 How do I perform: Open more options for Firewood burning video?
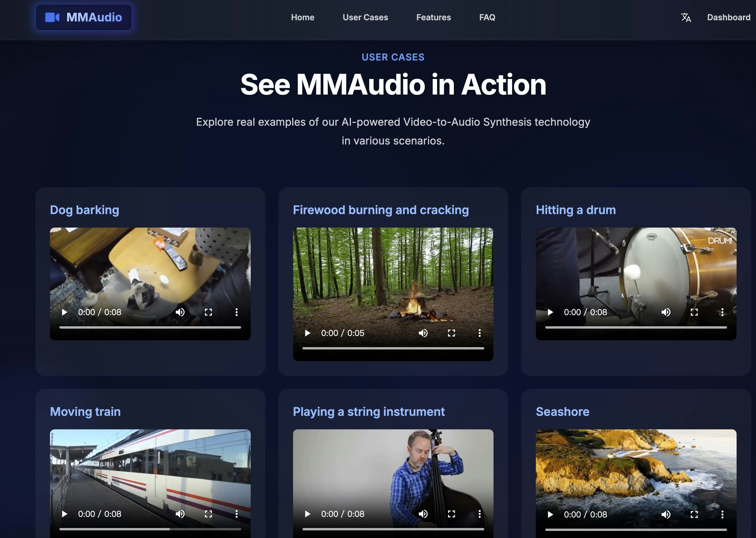point(479,333)
